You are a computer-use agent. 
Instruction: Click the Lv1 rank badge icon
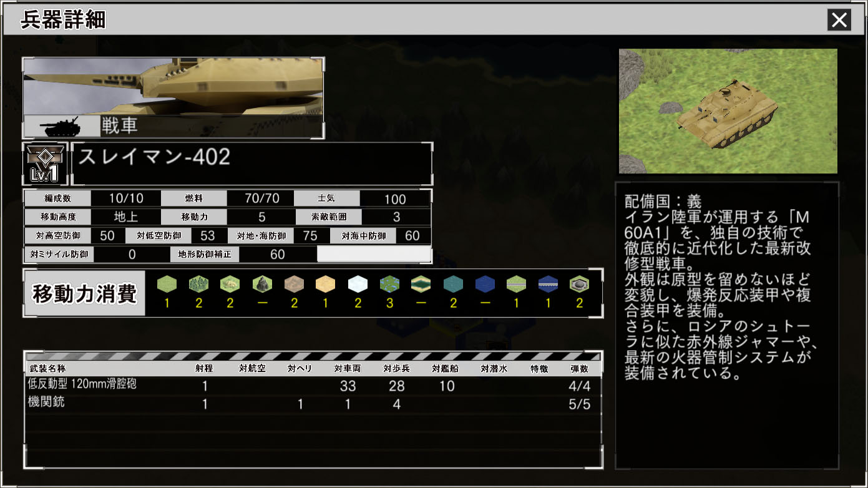click(45, 164)
